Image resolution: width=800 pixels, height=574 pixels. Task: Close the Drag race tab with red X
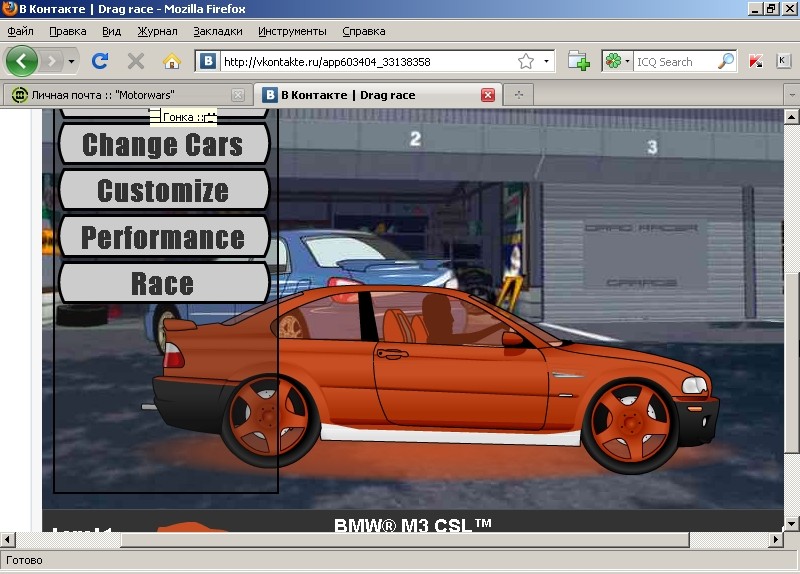click(x=488, y=95)
